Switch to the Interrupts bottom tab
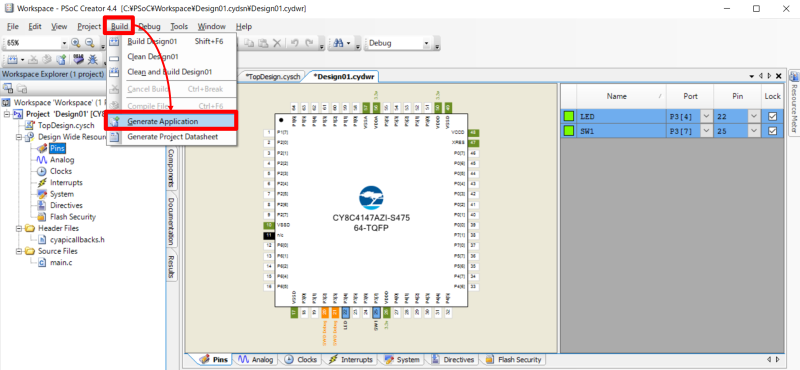The width and height of the screenshot is (800, 370). [351, 360]
